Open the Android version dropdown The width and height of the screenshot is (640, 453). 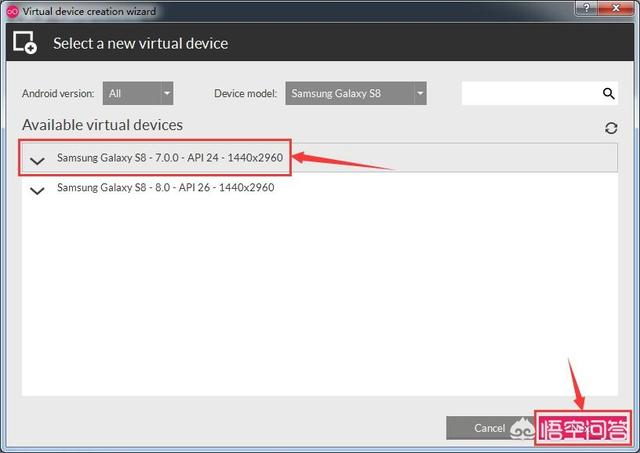138,93
